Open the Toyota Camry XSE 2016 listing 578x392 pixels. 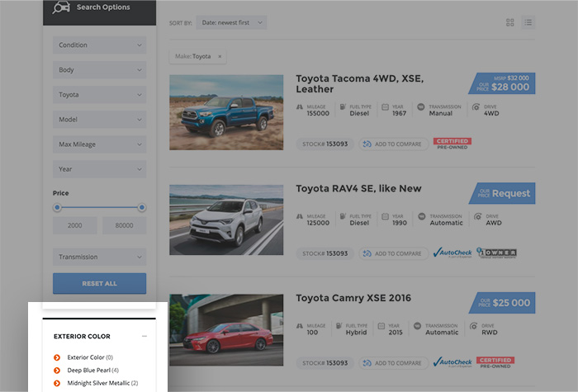353,298
